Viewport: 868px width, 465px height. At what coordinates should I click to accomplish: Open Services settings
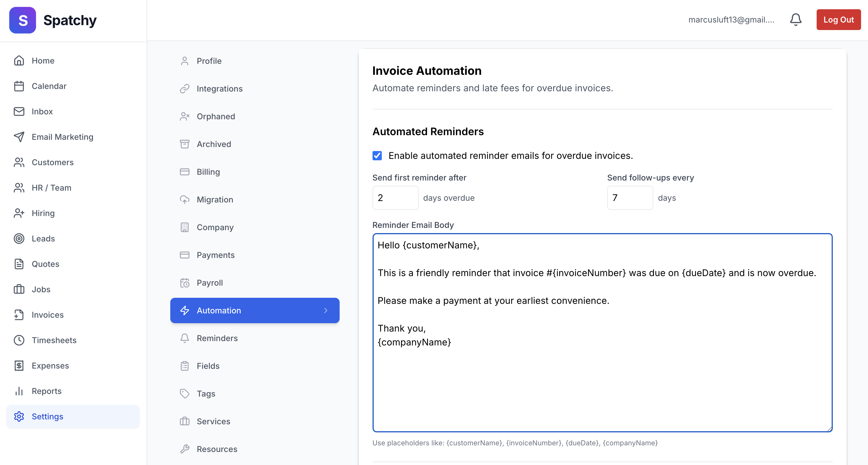pos(255,421)
